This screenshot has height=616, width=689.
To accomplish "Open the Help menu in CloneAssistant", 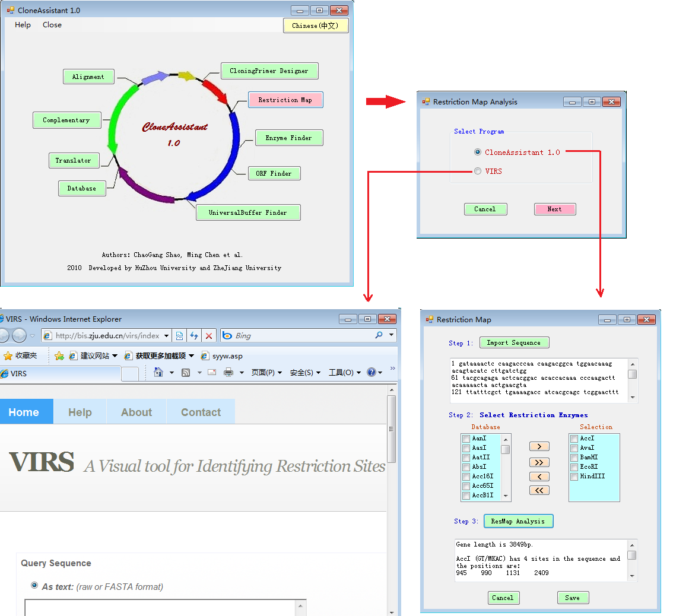I will click(x=23, y=25).
